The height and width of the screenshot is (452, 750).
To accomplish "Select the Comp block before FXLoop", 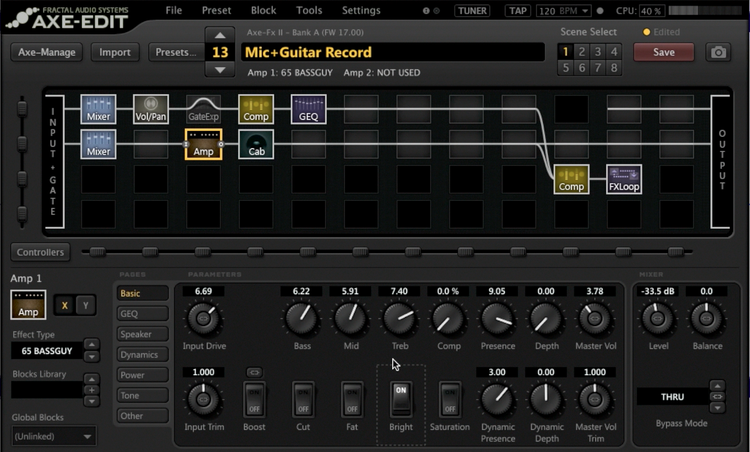I will point(572,179).
